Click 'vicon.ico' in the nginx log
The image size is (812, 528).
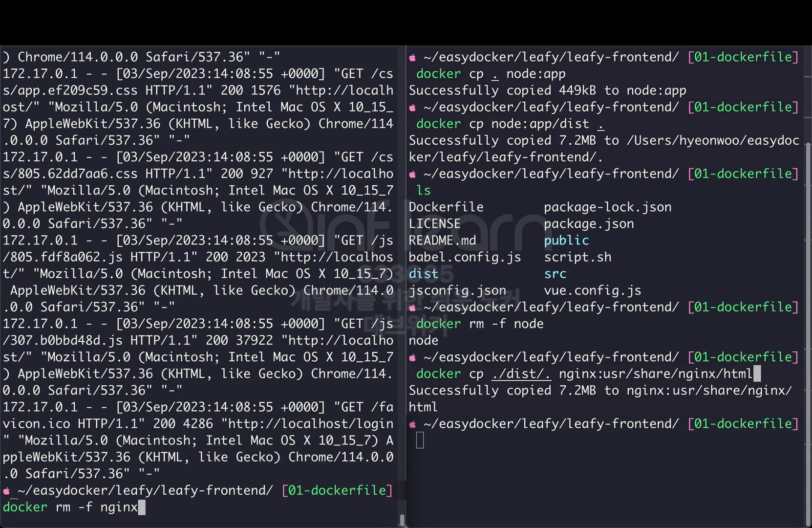pos(37,424)
